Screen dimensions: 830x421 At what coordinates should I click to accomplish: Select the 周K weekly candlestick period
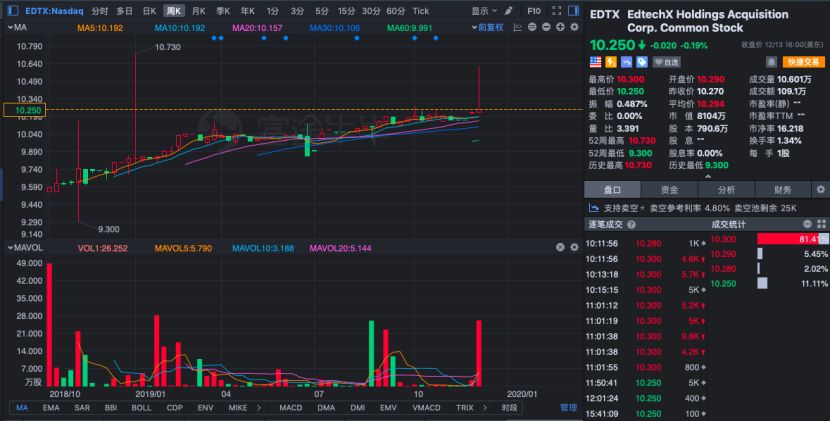[x=174, y=11]
